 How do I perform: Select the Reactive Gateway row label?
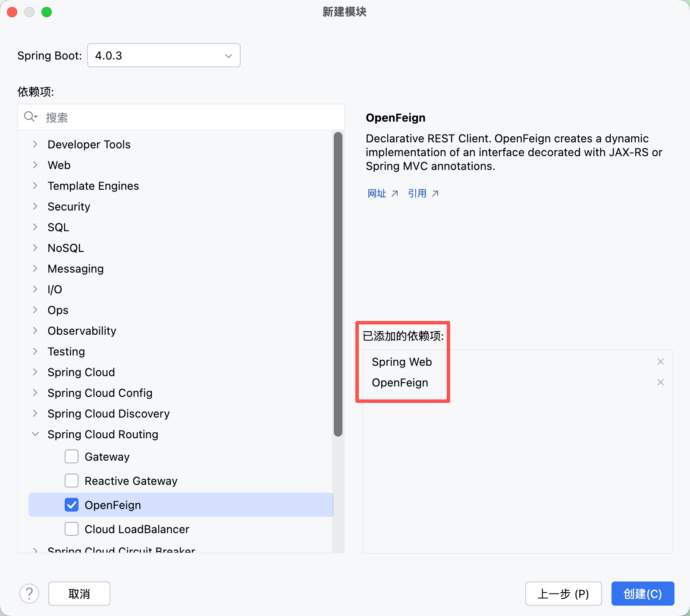131,481
